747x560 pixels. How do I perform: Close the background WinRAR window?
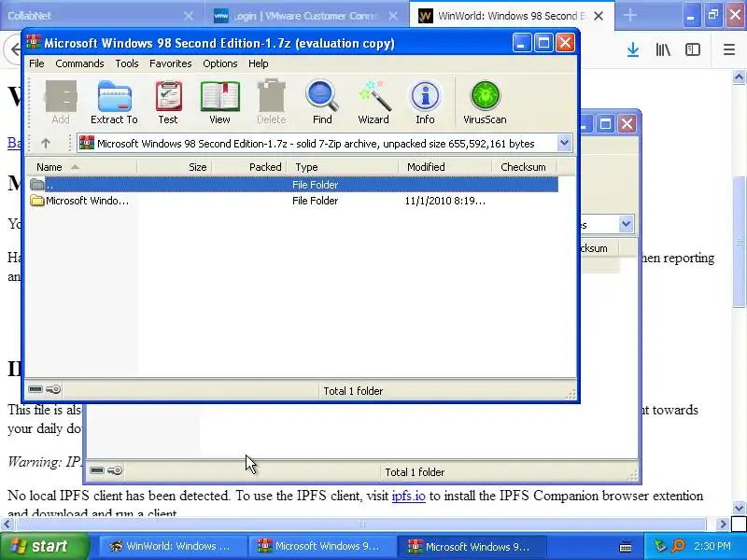coord(627,124)
